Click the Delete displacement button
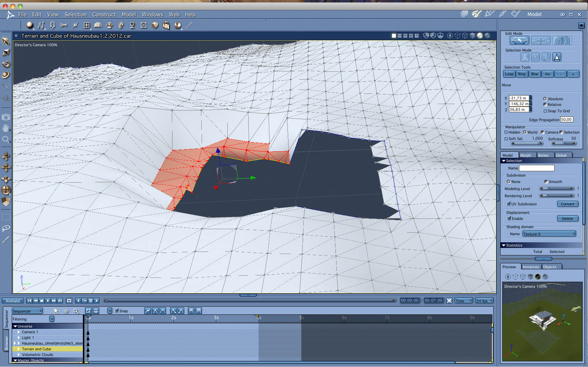 coord(567,218)
